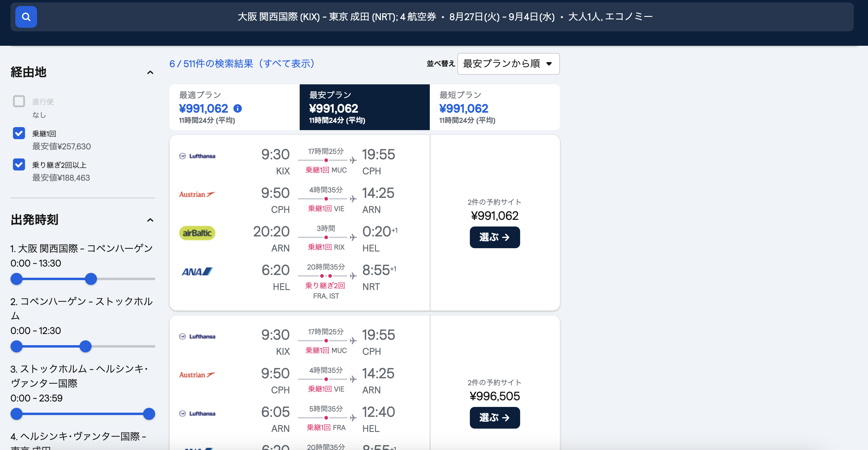868x450 pixels.
Task: Collapse the 経由地 filter section
Action: [150, 73]
